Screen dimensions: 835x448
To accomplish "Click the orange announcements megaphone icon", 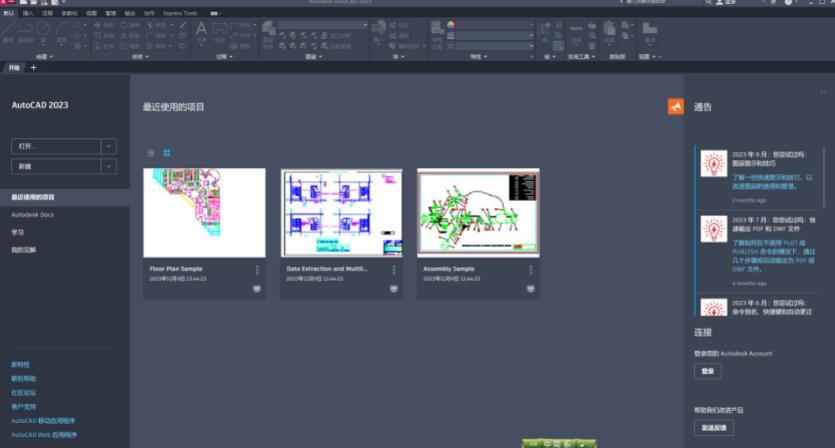I will coord(676,107).
